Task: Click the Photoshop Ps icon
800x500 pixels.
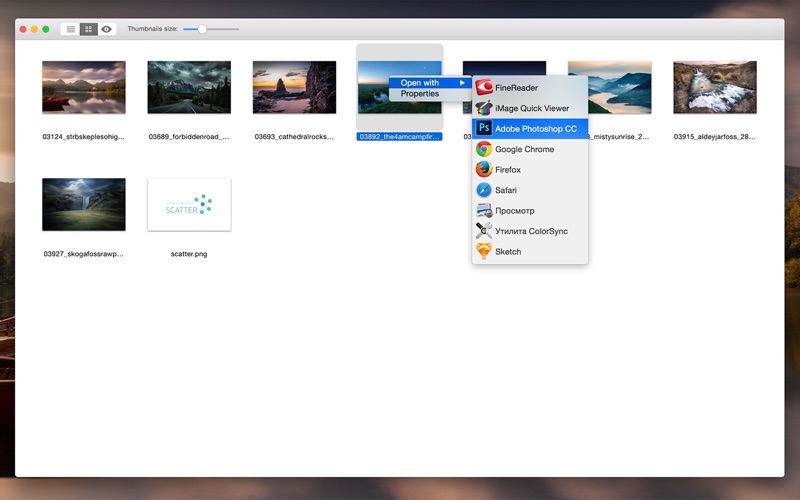Action: click(x=484, y=129)
